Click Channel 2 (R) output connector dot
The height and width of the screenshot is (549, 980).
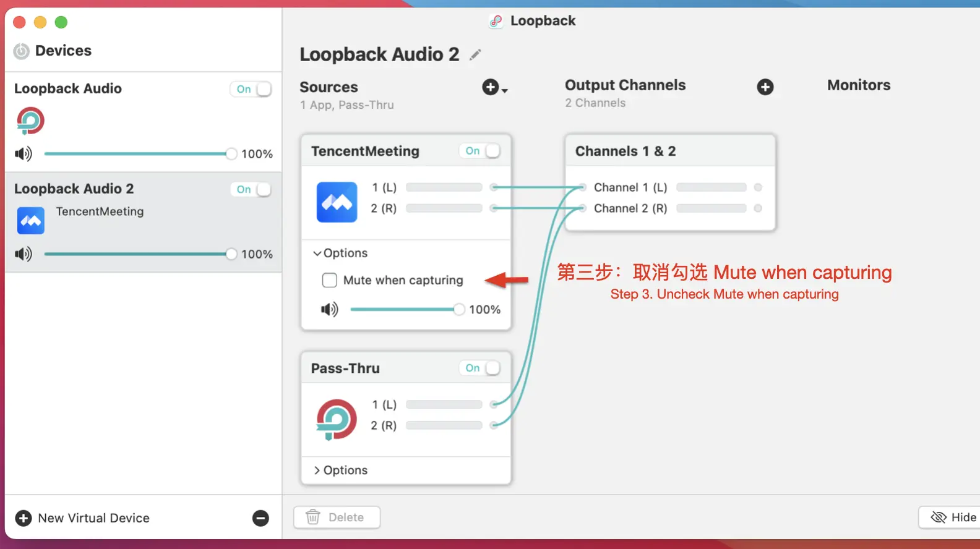758,208
